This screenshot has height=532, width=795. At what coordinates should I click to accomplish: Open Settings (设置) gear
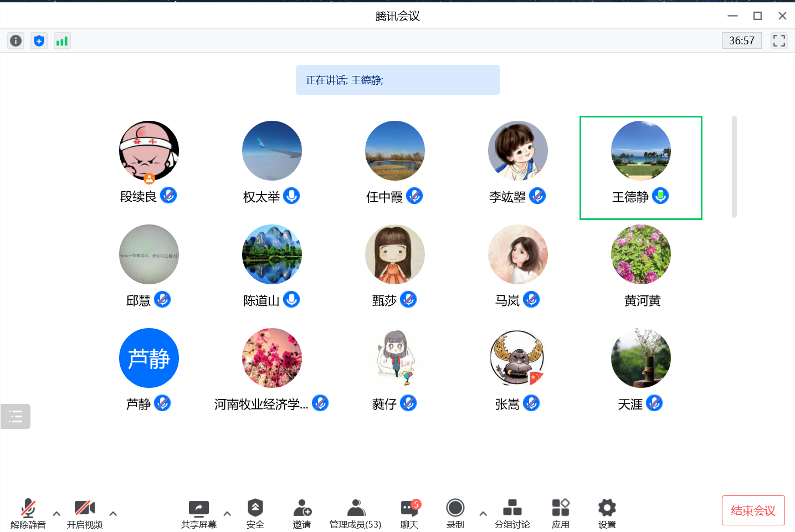[607, 514]
